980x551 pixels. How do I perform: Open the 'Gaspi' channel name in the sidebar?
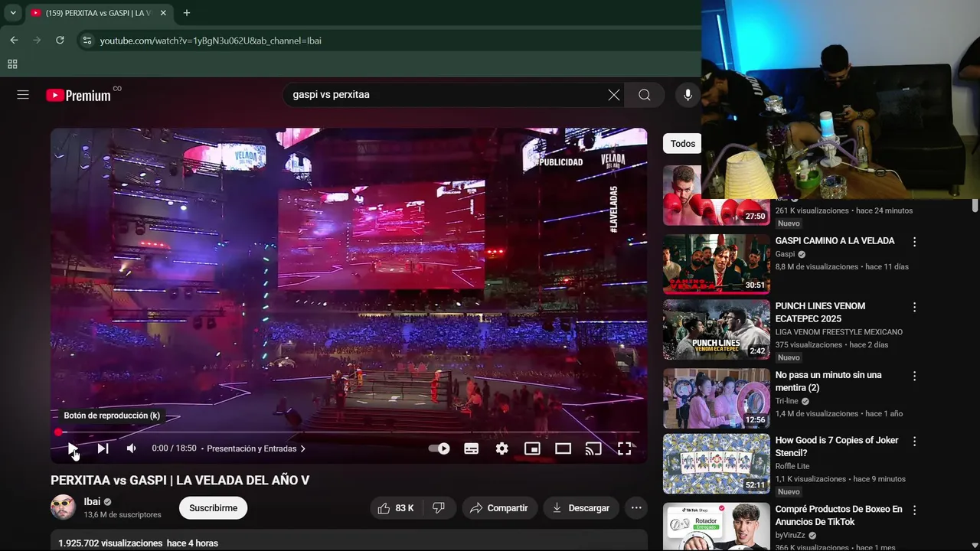(786, 254)
